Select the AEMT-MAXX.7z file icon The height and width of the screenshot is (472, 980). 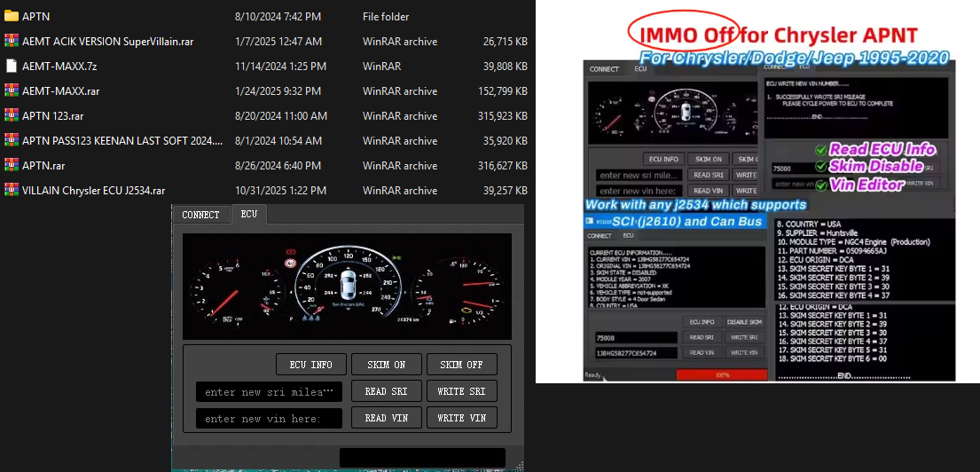coord(12,66)
